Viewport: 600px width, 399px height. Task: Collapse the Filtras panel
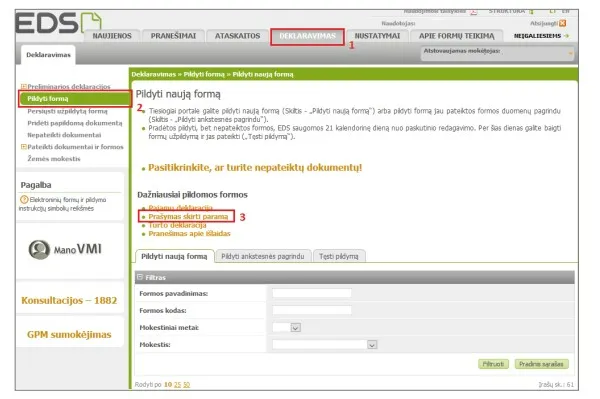tap(140, 277)
